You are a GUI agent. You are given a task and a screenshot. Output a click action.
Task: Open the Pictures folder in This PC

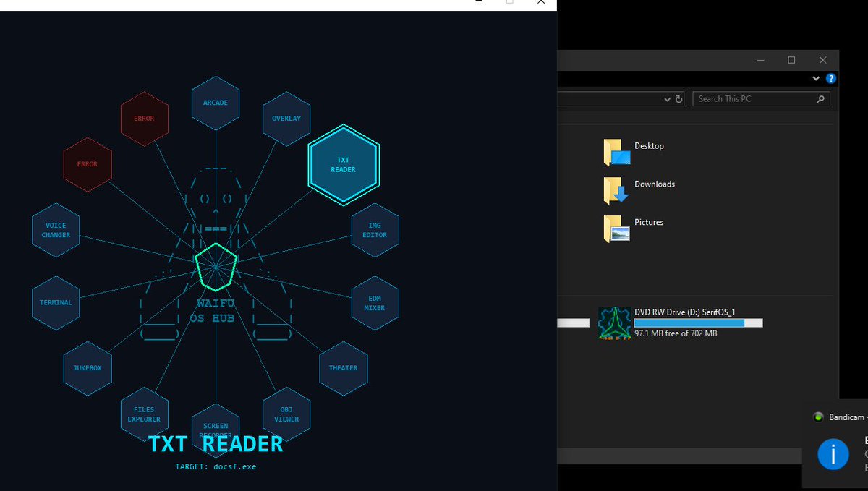(x=634, y=229)
